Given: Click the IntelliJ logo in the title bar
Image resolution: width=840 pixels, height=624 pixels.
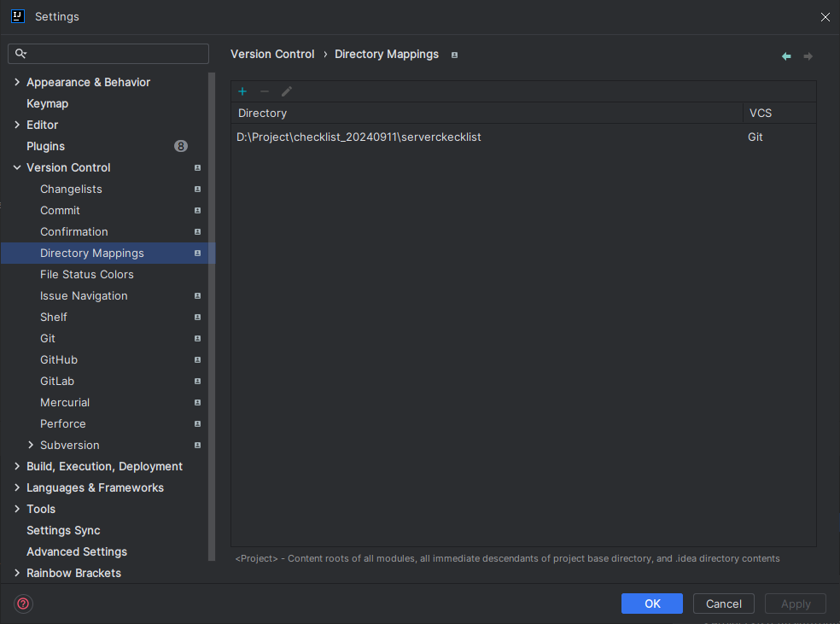Looking at the screenshot, I should point(18,16).
